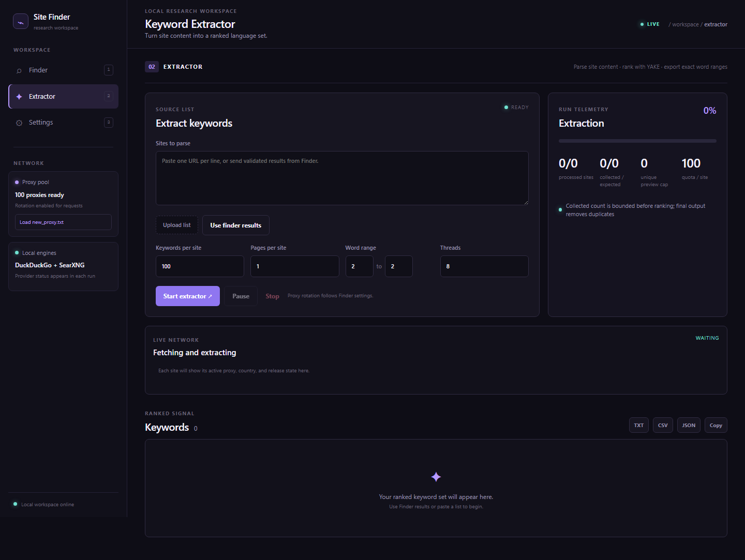Export keywords as TXT
This screenshot has width=745, height=560.
coord(639,425)
